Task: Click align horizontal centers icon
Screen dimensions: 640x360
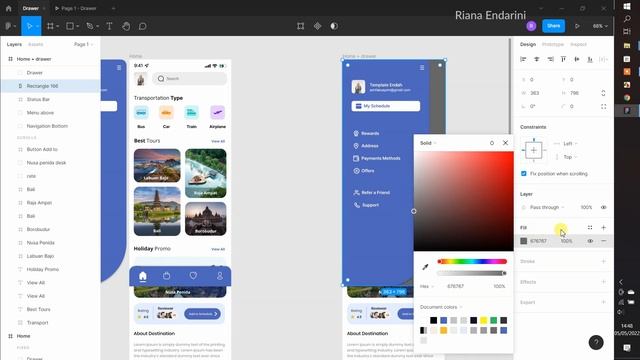Action: click(x=537, y=59)
